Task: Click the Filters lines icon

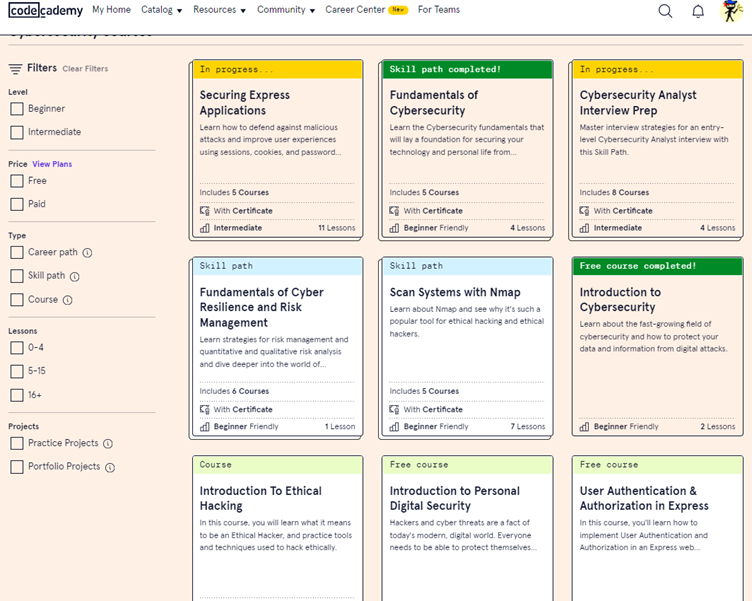Action: point(15,69)
